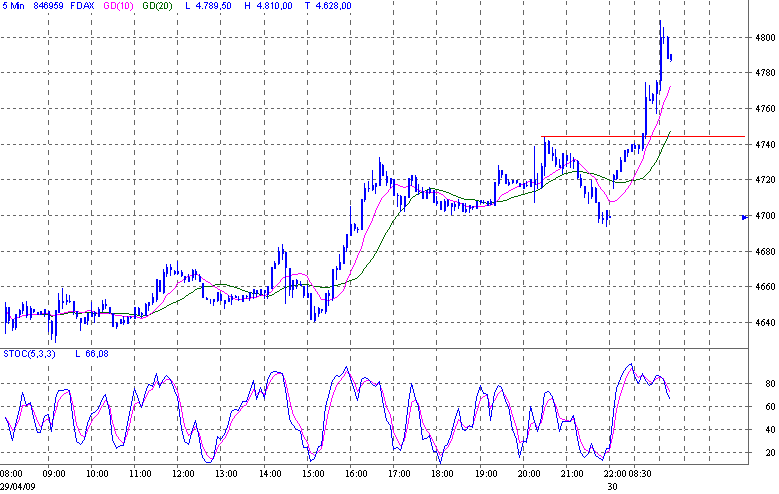Click the 13:00 time axis label

(227, 474)
